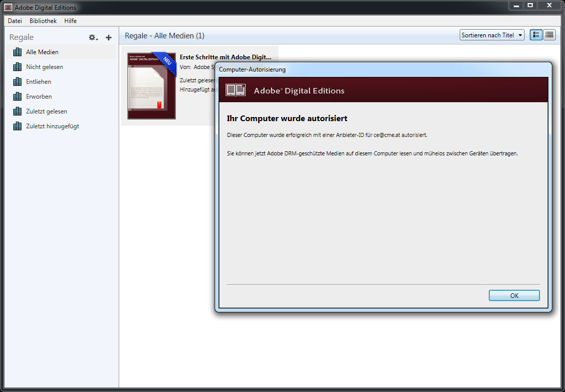Switch to list view mode
565x392 pixels.
(x=550, y=35)
